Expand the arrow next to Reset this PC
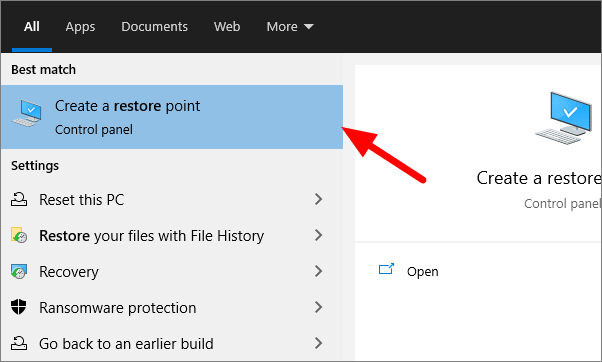 point(318,199)
